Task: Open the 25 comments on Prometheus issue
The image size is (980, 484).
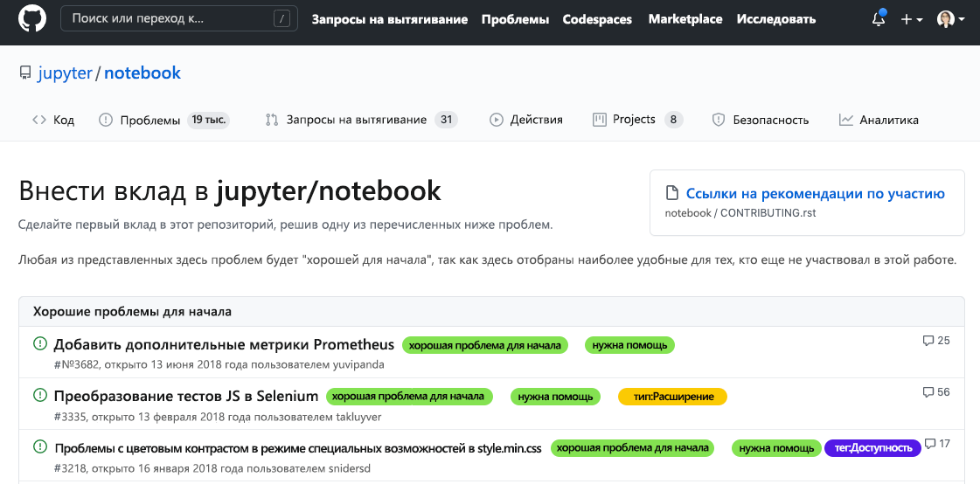Action: [936, 341]
